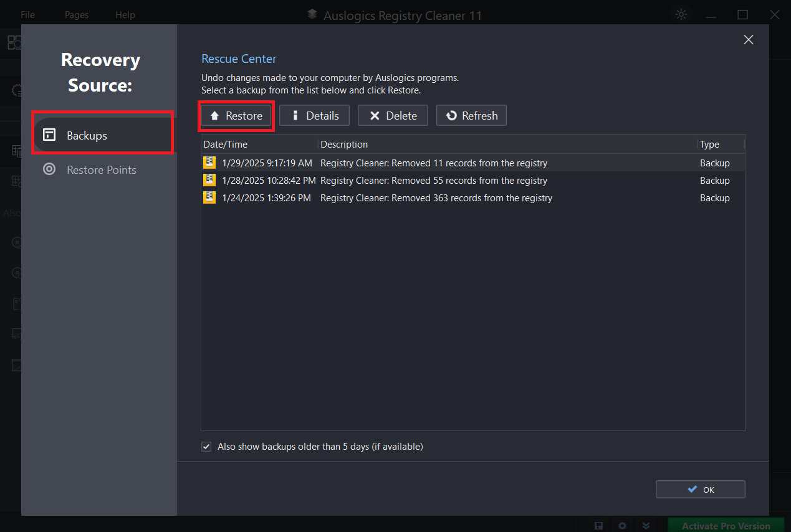This screenshot has width=791, height=532.
Task: Sort backups by Date/Time column
Action: 259,144
